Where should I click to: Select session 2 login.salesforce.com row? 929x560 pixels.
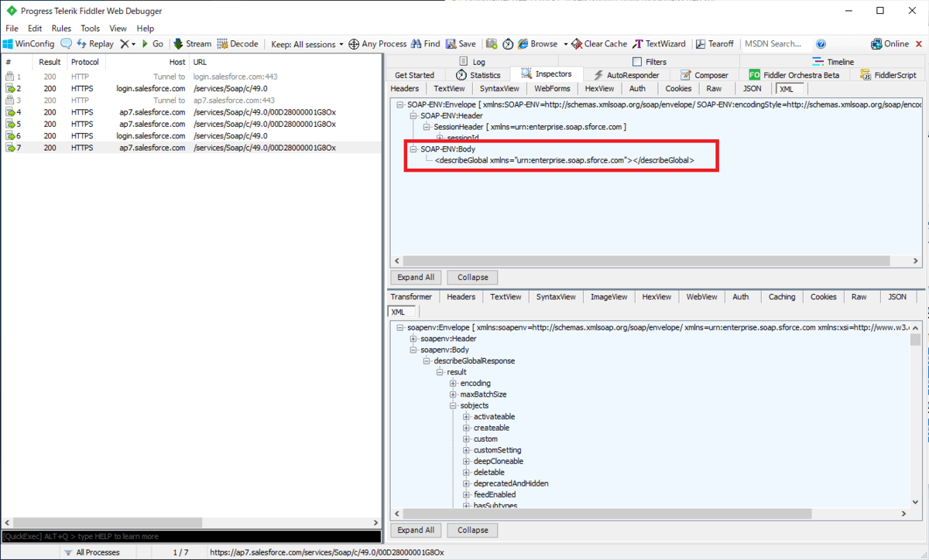pyautogui.click(x=191, y=89)
